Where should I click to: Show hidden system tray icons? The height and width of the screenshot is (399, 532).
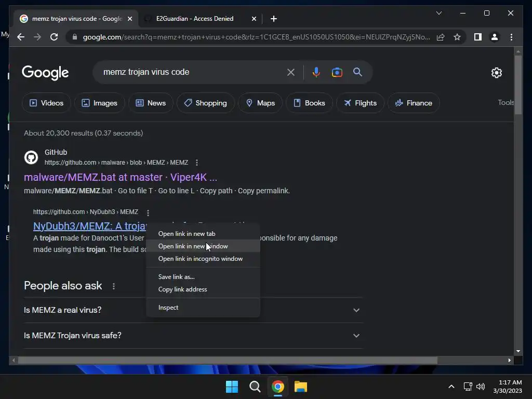click(451, 387)
